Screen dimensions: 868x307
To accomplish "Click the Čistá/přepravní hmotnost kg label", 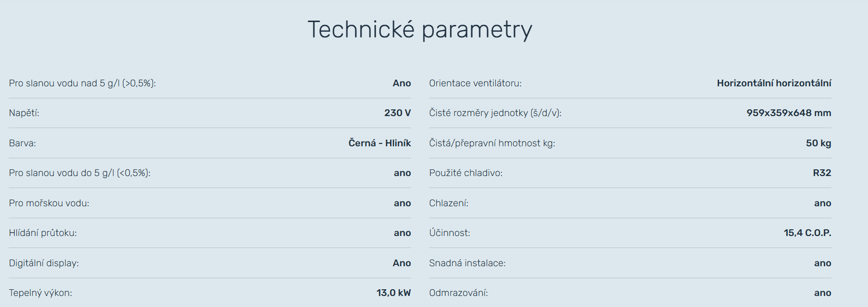I will click(492, 143).
